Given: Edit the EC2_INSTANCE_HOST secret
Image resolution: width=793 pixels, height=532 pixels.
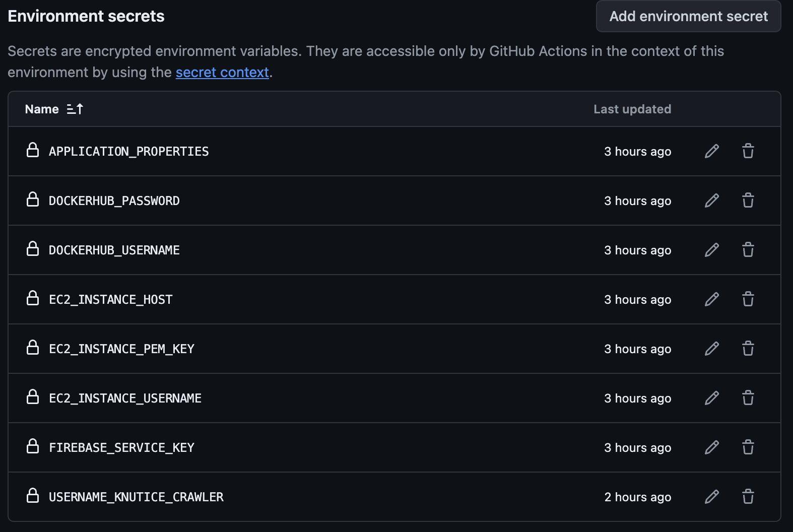Looking at the screenshot, I should pos(712,299).
